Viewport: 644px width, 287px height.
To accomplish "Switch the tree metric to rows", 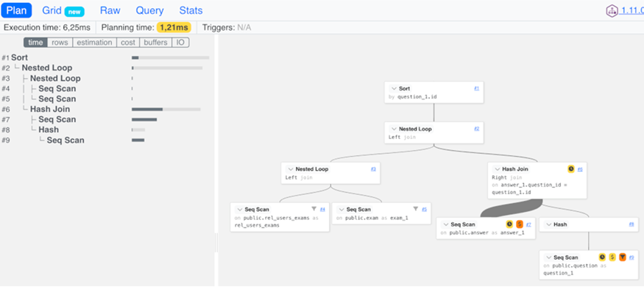I will pyautogui.click(x=60, y=42).
